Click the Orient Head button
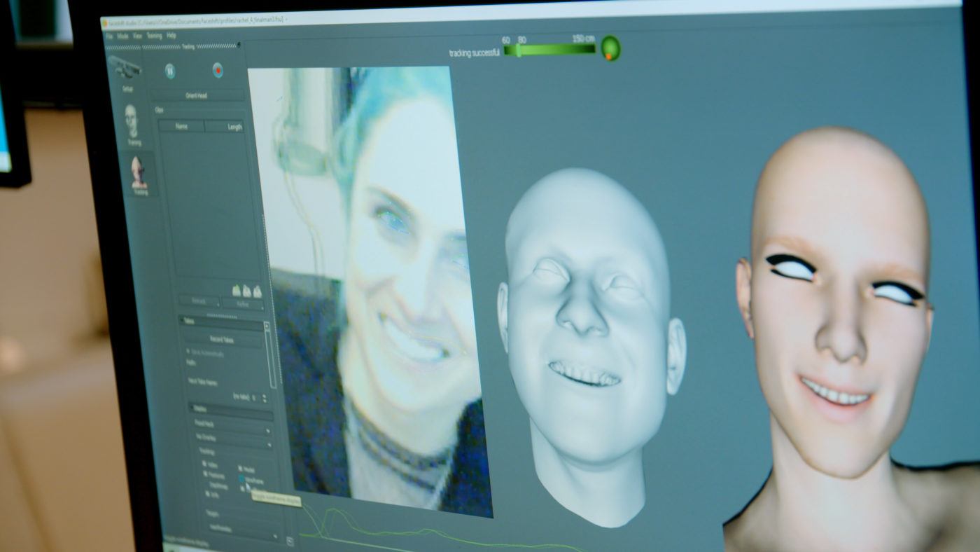The height and width of the screenshot is (552, 980). [x=197, y=95]
